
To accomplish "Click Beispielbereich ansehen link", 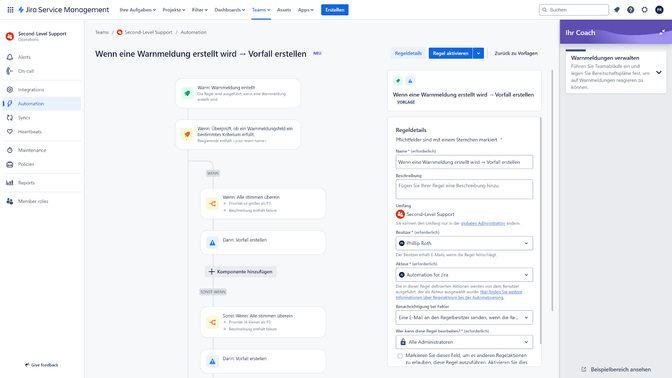I will (x=616, y=369).
